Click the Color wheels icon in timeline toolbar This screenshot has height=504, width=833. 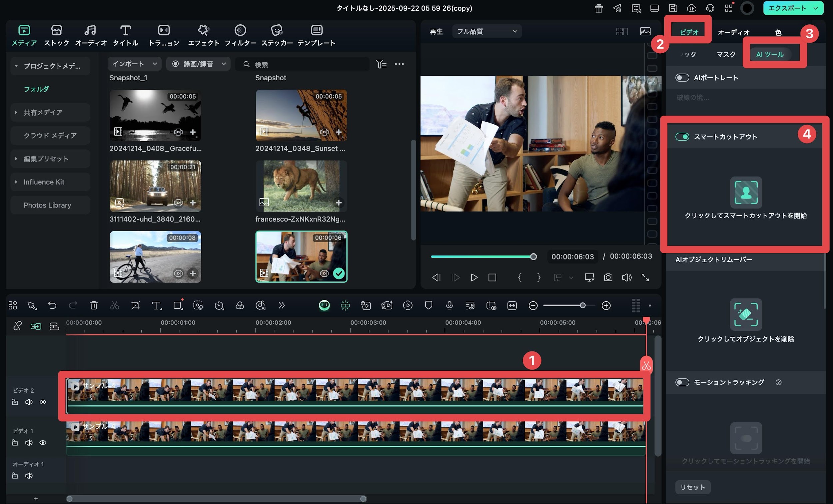click(x=240, y=305)
